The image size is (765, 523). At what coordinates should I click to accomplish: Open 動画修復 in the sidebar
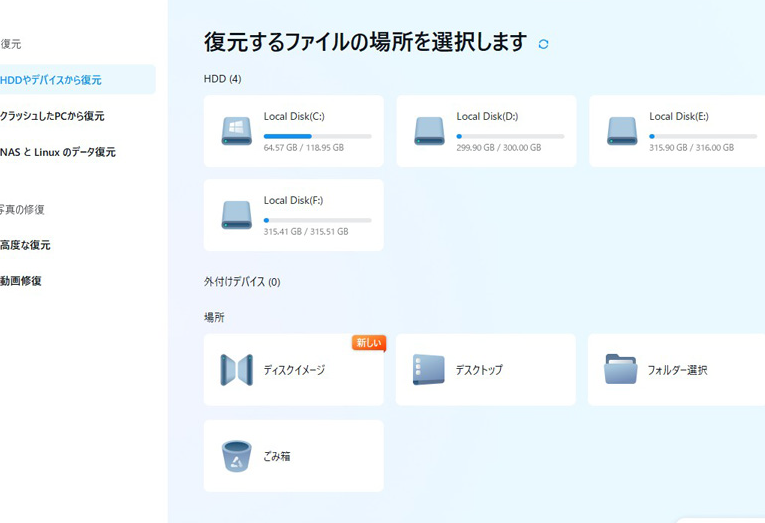22,281
